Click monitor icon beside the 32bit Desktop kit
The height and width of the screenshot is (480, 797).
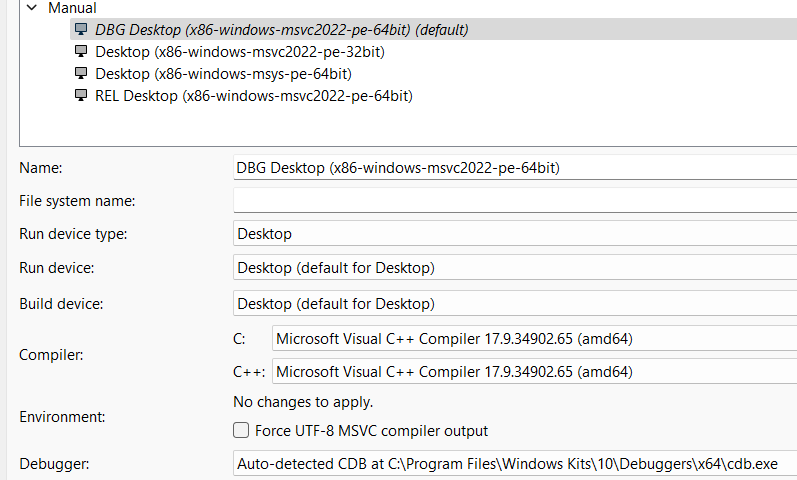(82, 52)
